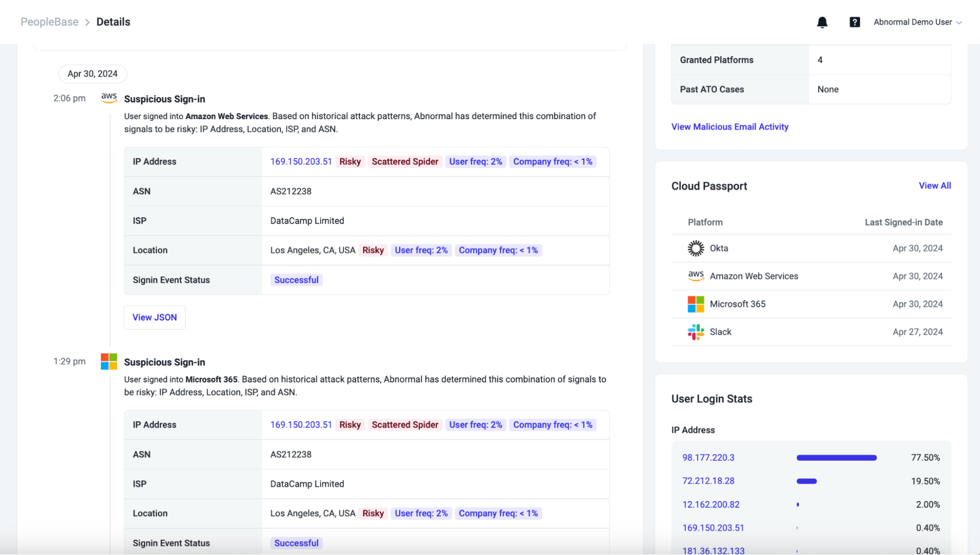
Task: Click the Apr 30, 2024 date chip
Action: pyautogui.click(x=93, y=74)
